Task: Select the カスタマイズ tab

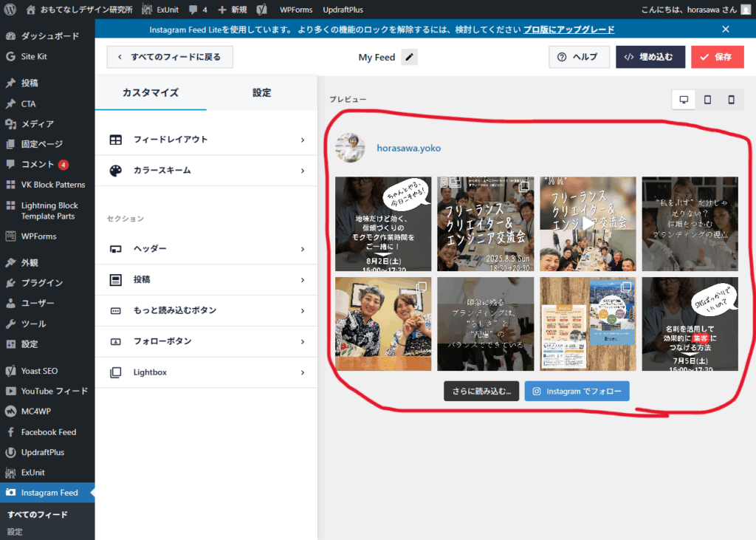Action: pos(151,93)
